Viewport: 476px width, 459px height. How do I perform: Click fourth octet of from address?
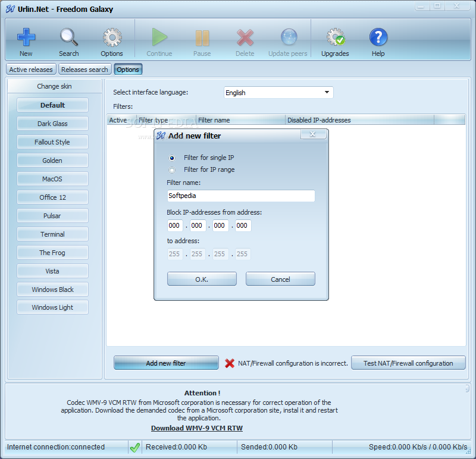point(243,225)
